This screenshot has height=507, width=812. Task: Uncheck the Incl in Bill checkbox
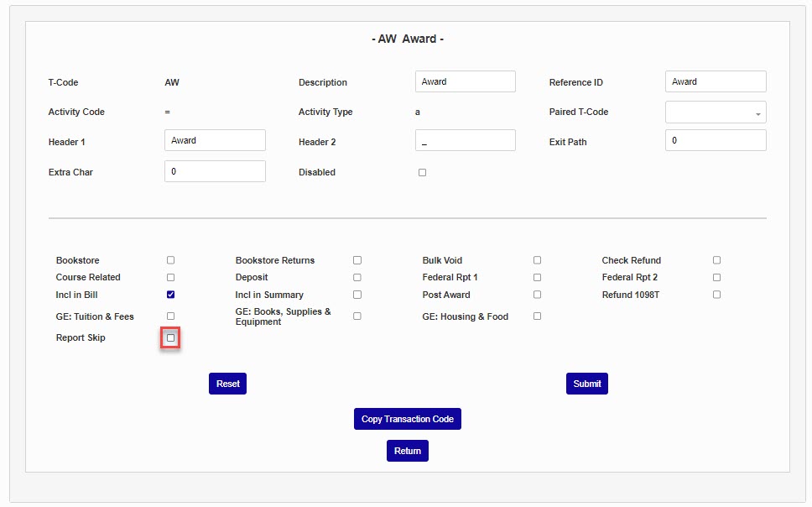pos(171,295)
